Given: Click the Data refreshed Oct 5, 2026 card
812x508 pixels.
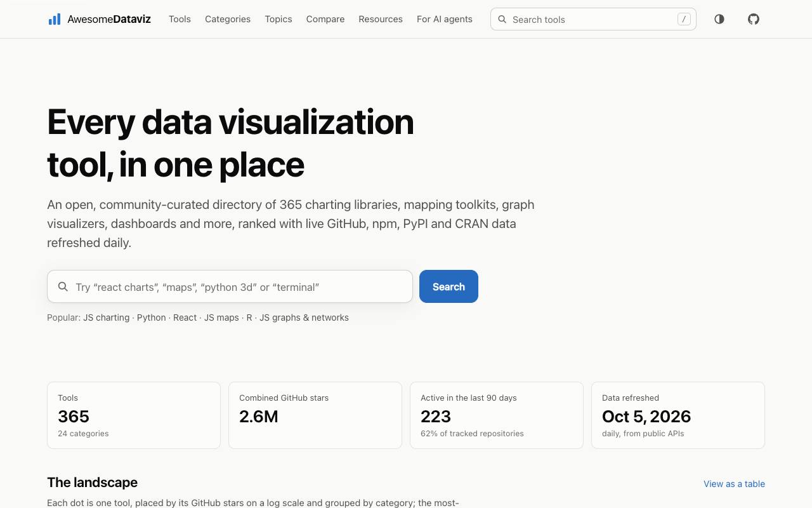Looking at the screenshot, I should tap(678, 415).
